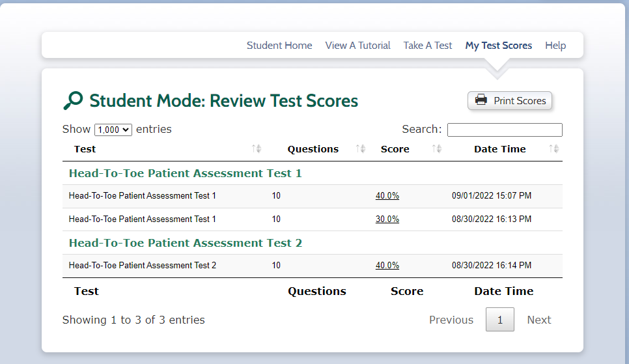This screenshot has width=629, height=364.
Task: Open the Student Home menu item
Action: coord(279,46)
